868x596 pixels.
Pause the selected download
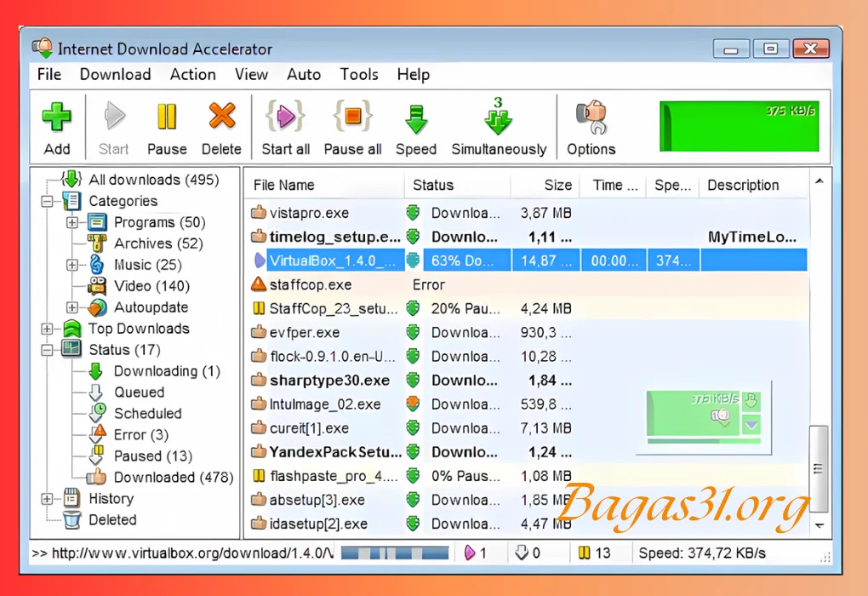coord(166,125)
